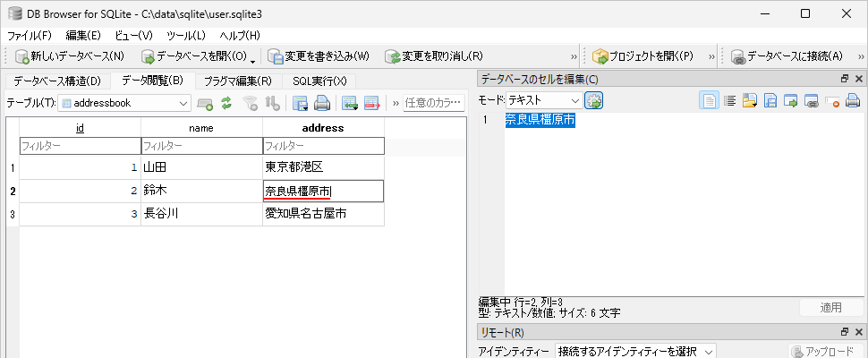Image resolution: width=868 pixels, height=358 pixels.
Task: Select row header number 1
Action: [x=13, y=167]
